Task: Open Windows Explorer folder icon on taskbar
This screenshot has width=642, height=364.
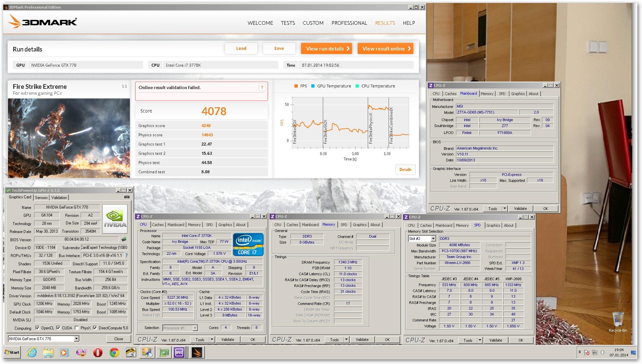Action: (48, 352)
